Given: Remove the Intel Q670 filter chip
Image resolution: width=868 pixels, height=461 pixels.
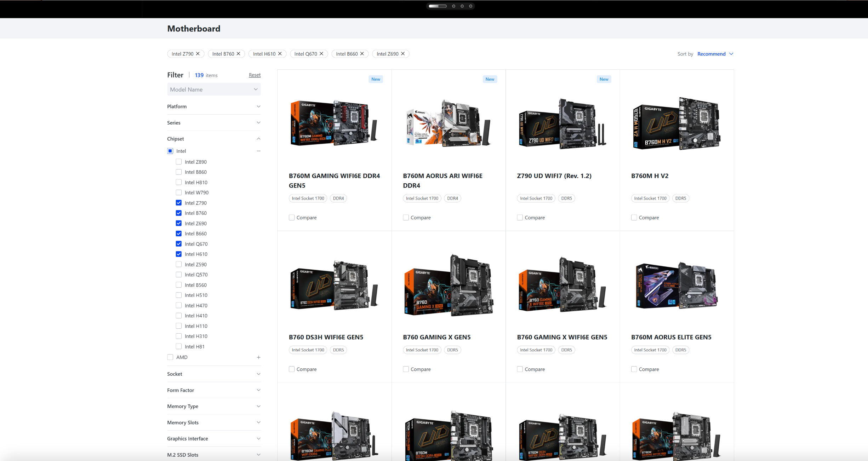Looking at the screenshot, I should coord(321,54).
